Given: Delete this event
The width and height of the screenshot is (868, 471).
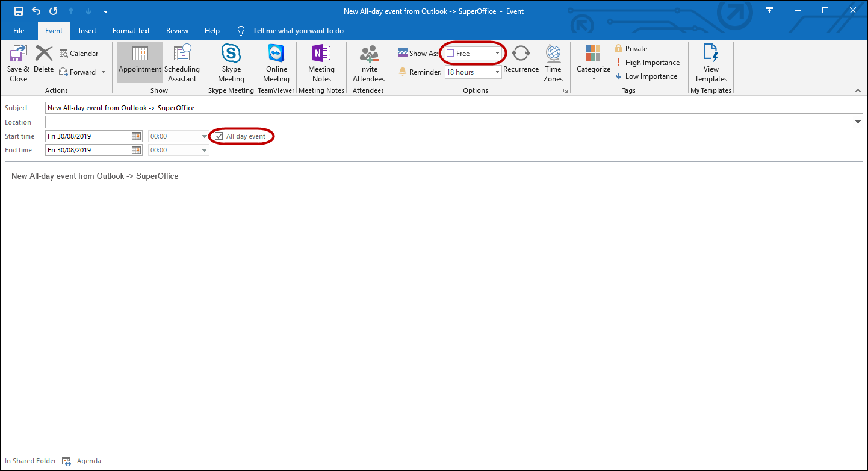Looking at the screenshot, I should coord(43,59).
